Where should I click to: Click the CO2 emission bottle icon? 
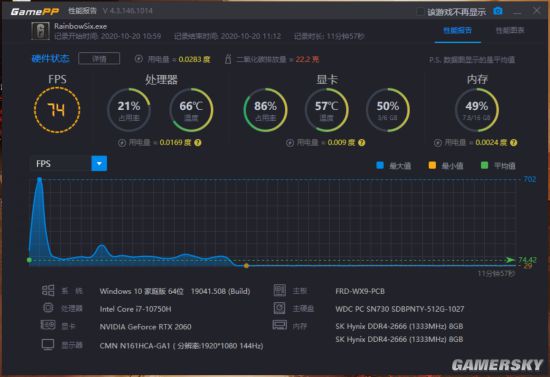click(228, 59)
